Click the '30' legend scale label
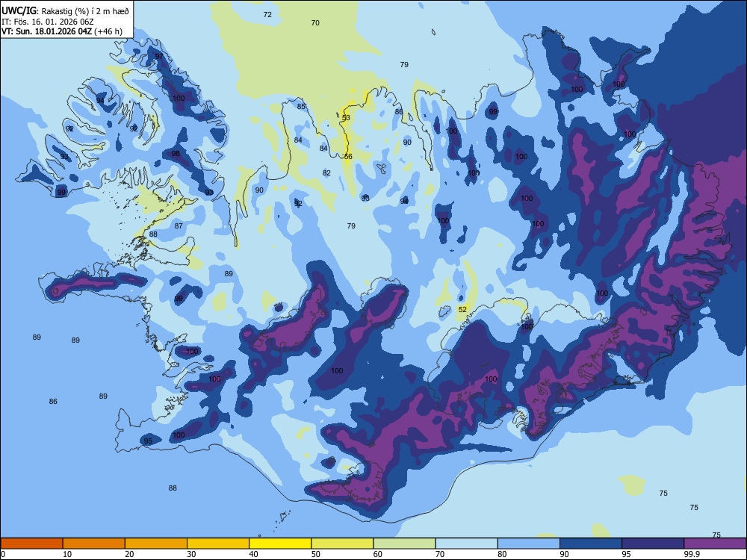 pyautogui.click(x=191, y=554)
